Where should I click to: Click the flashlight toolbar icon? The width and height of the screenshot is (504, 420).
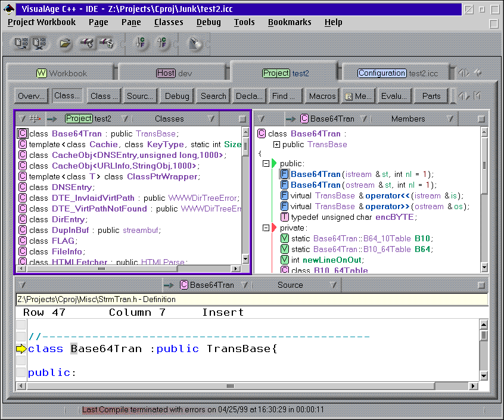[x=194, y=43]
